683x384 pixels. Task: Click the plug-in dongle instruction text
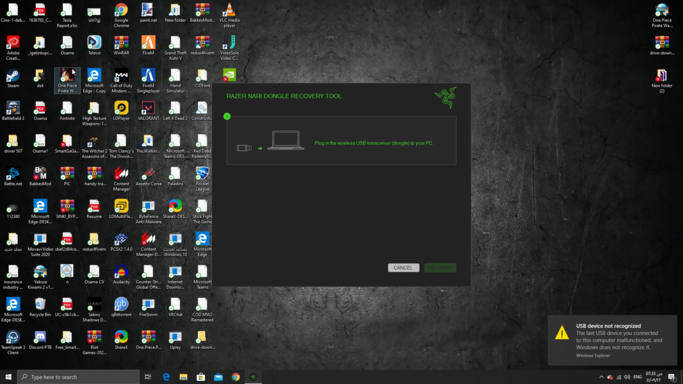(x=373, y=143)
